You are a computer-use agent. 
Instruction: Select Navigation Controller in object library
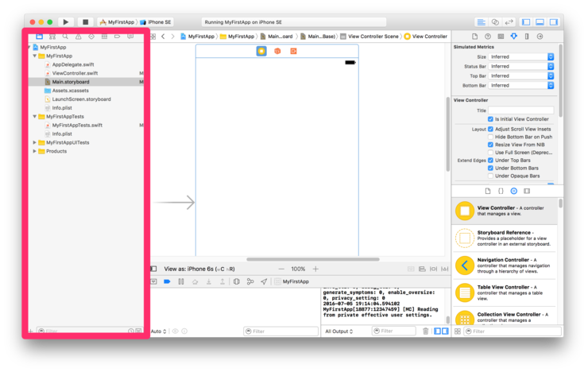(505, 265)
